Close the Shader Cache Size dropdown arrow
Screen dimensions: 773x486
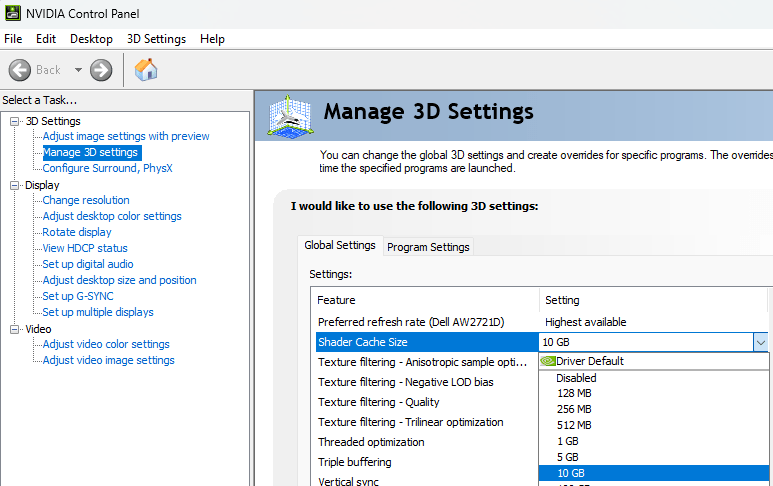(760, 342)
